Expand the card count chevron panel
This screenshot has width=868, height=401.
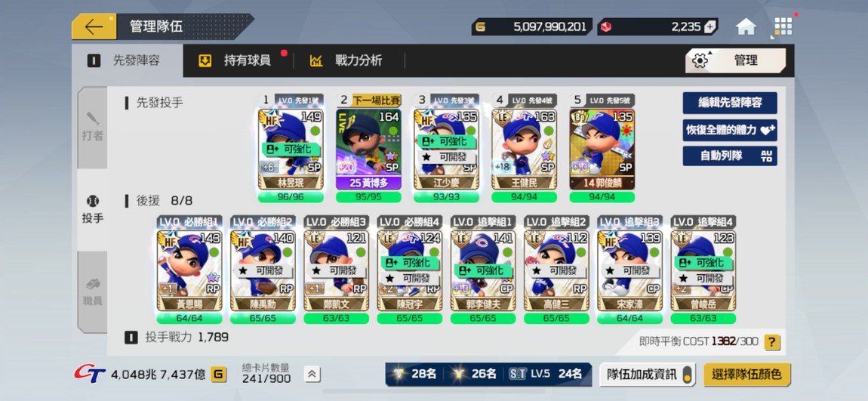[x=312, y=375]
